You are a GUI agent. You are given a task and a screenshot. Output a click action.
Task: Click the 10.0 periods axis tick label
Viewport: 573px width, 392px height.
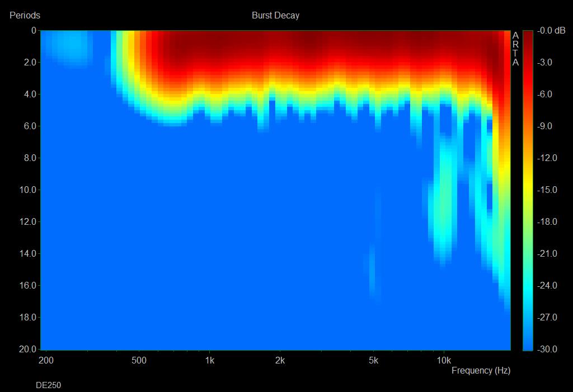tap(28, 190)
